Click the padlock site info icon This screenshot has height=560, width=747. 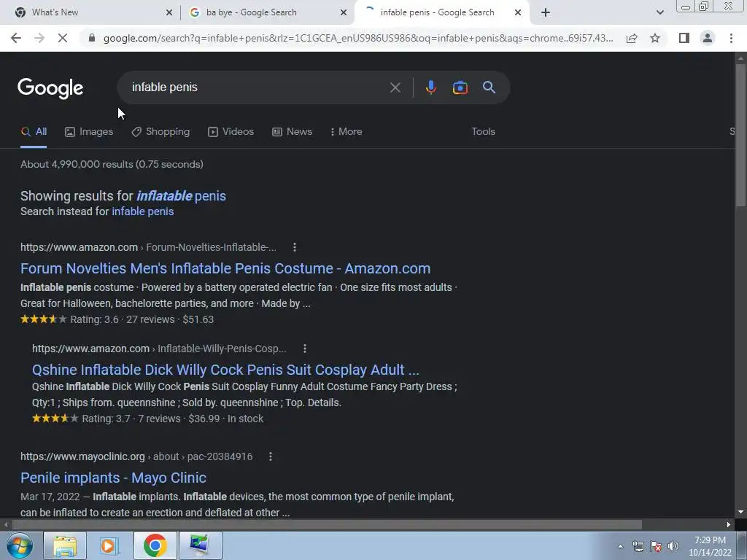pos(92,38)
